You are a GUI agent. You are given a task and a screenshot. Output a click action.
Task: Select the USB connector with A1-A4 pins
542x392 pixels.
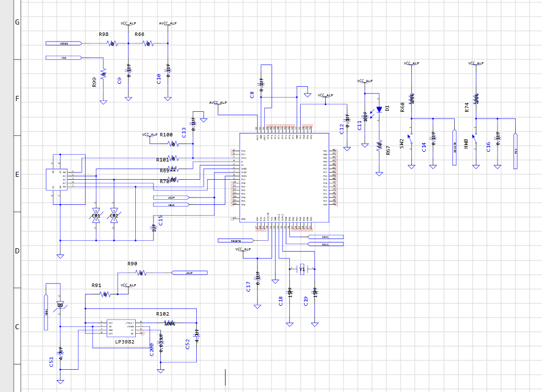point(56,179)
